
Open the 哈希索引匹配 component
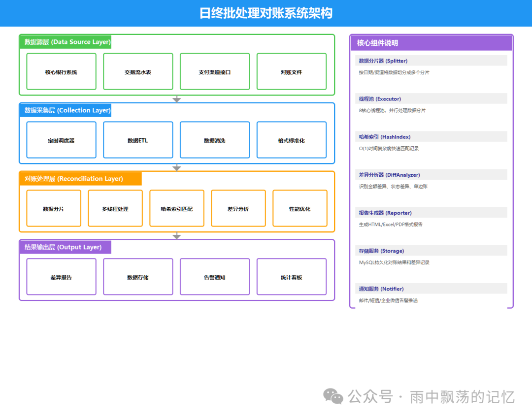[x=176, y=208]
